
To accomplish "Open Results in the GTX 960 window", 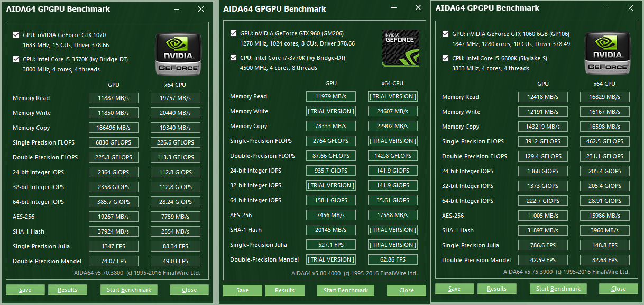I will tap(285, 290).
